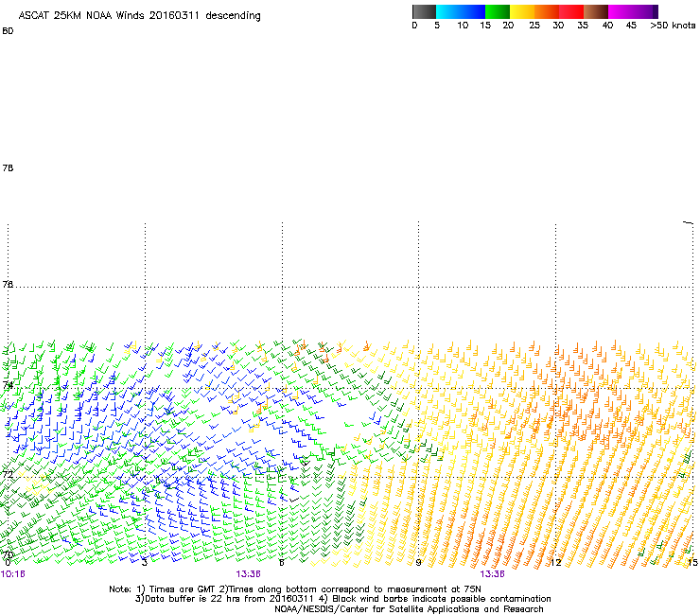Click the latitude 74 axis label
This screenshot has width=700, height=615.
point(8,385)
